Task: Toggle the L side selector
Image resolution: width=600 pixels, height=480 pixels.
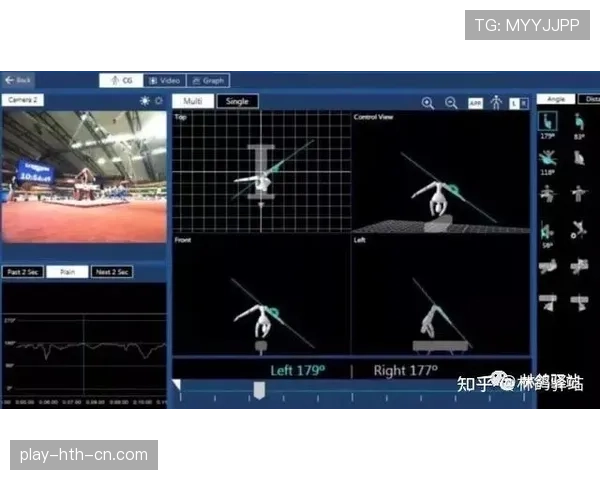Action: click(x=514, y=103)
